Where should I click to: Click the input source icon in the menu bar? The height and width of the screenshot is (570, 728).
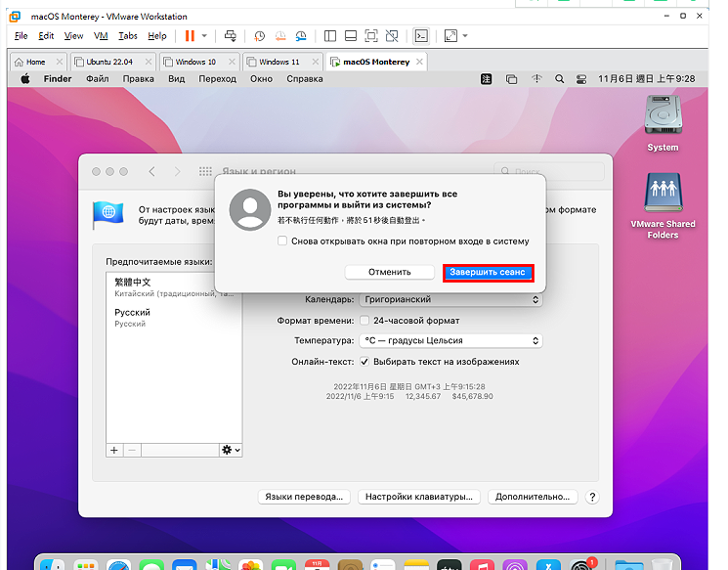[x=486, y=79]
